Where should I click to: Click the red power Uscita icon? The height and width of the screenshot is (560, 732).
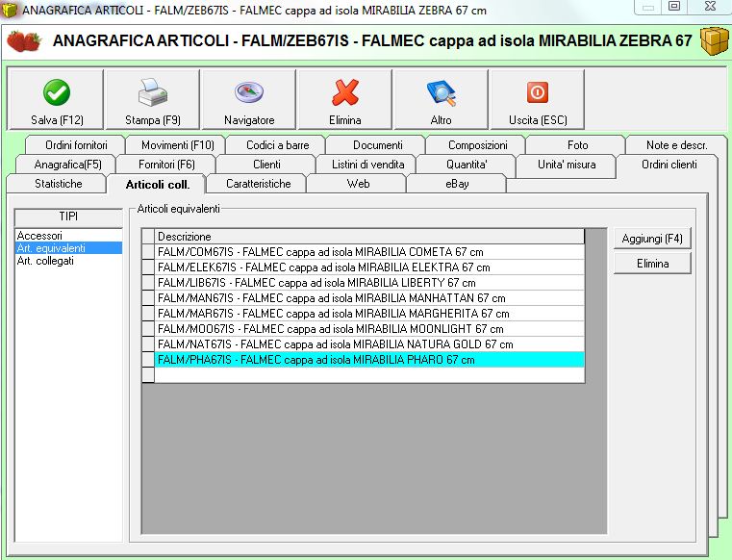click(x=538, y=92)
